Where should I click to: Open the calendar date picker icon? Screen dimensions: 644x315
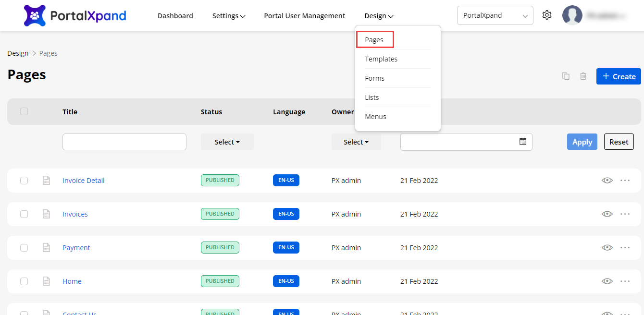523,142
